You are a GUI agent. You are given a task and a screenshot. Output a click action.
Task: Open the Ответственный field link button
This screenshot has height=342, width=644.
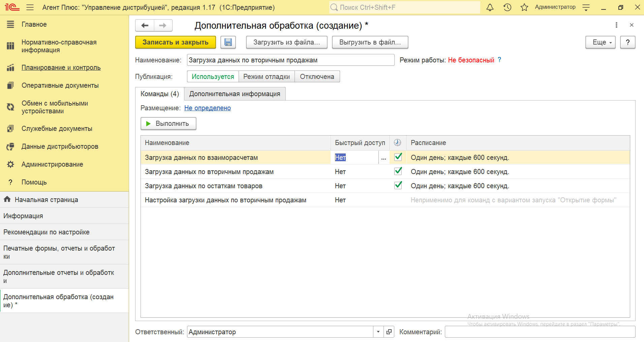pyautogui.click(x=389, y=332)
